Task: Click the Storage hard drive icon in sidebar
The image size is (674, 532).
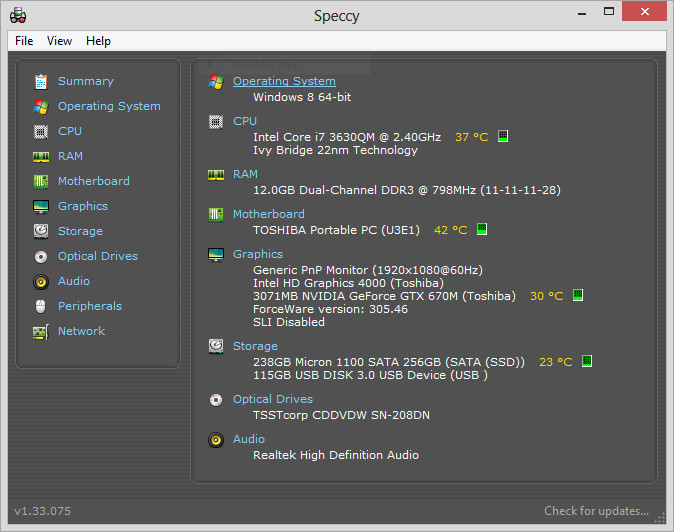Action: [41, 231]
